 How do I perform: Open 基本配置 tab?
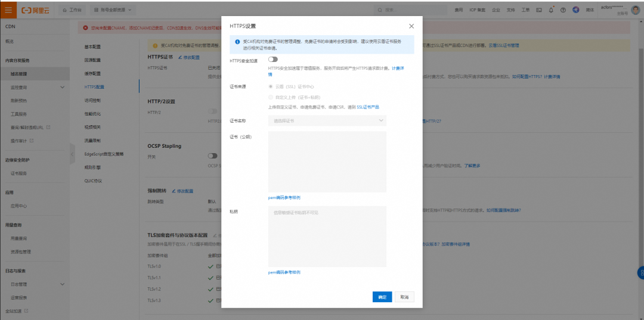click(x=92, y=46)
